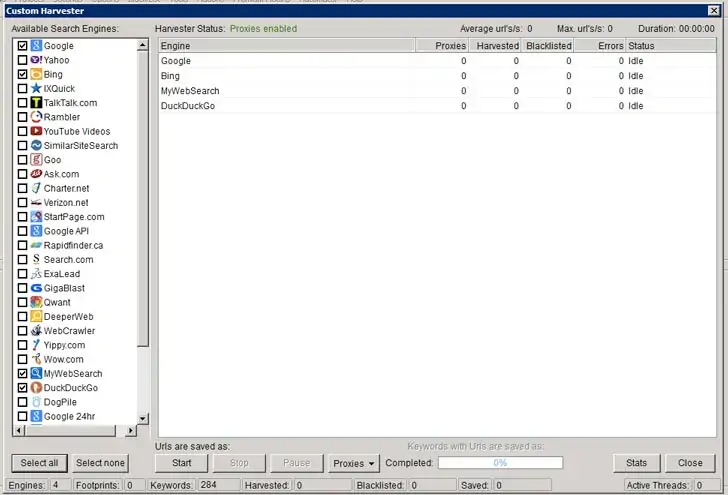Viewport: 728px width, 495px height.
Task: Click the Bing engine icon
Action: click(x=36, y=74)
